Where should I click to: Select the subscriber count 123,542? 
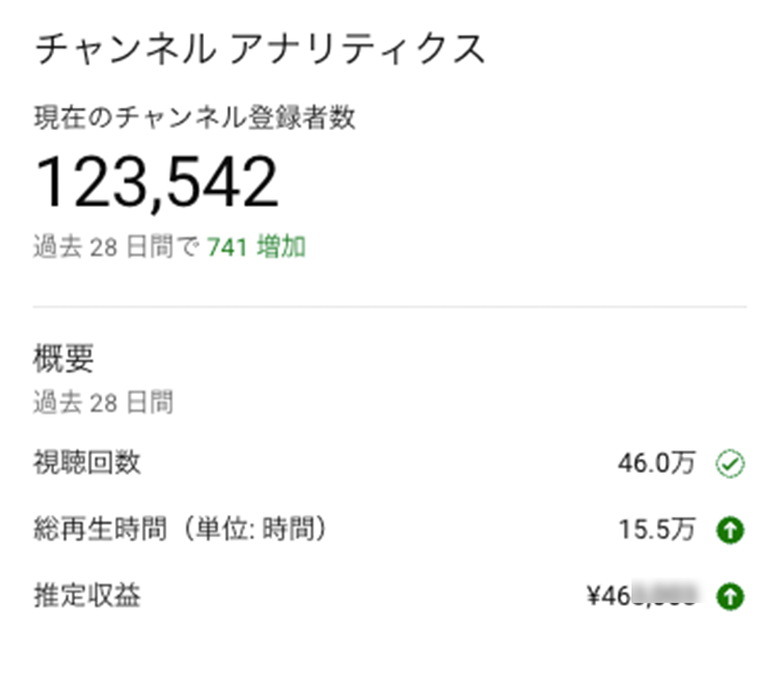coord(157,182)
